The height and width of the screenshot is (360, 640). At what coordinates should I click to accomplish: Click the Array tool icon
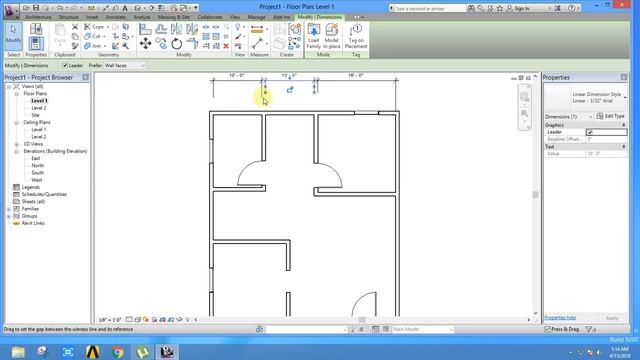206,36
